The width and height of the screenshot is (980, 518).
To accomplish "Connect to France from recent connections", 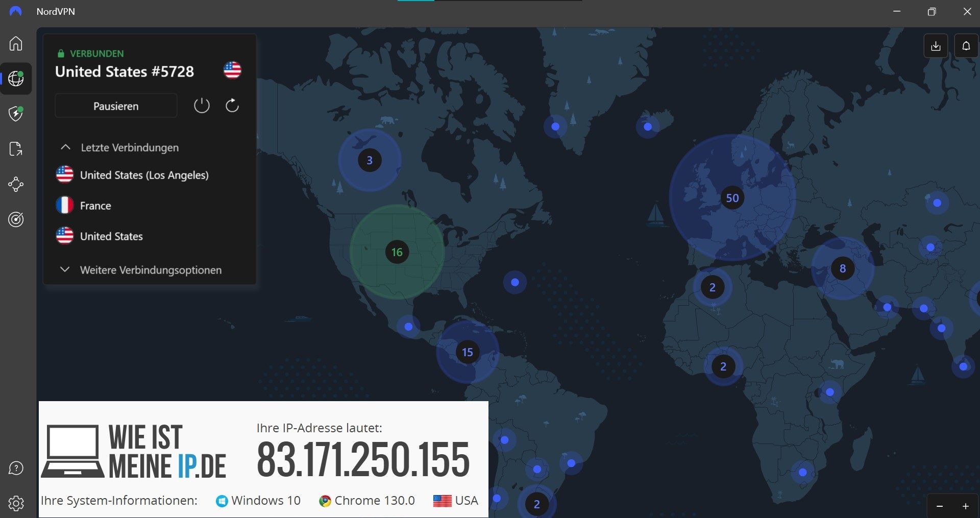I will (84, 206).
